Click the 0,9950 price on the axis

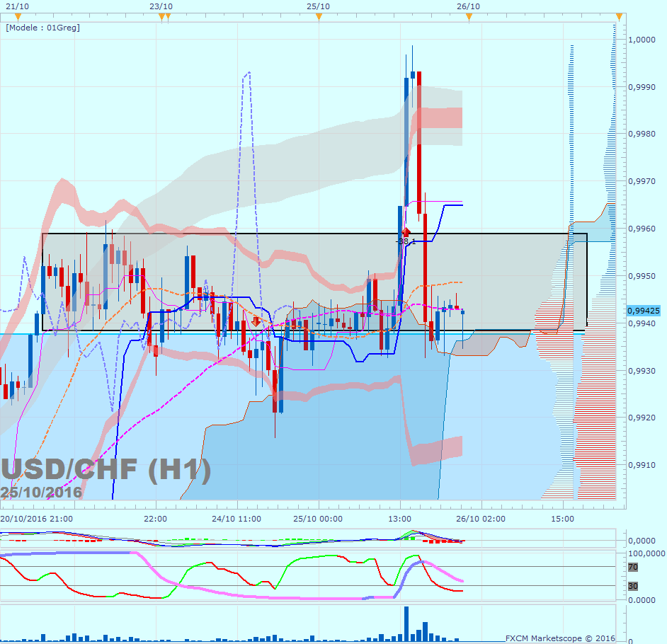[642, 276]
